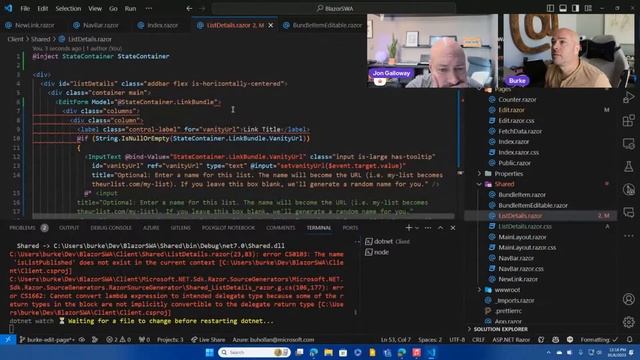Switch to the Ports panel tab
This screenshot has width=640, height=360.
pos(350,228)
